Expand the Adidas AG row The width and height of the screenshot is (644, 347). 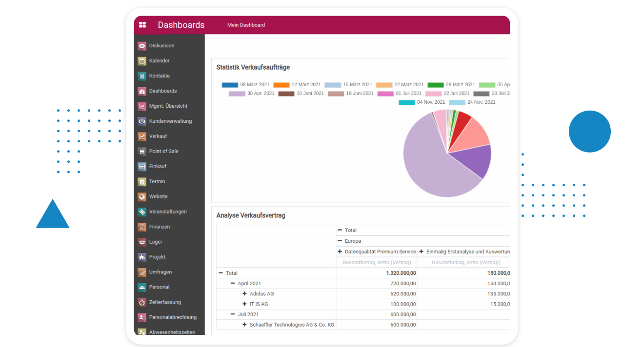point(244,294)
